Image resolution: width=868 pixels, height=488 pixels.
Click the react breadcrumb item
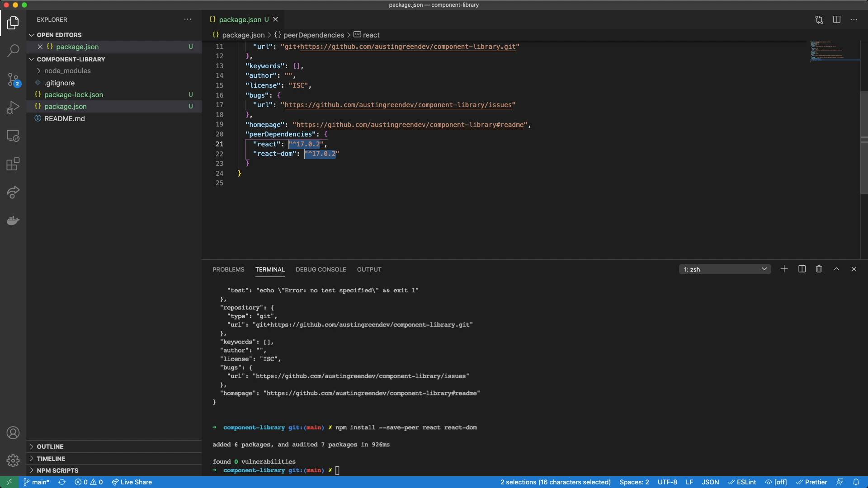point(371,35)
